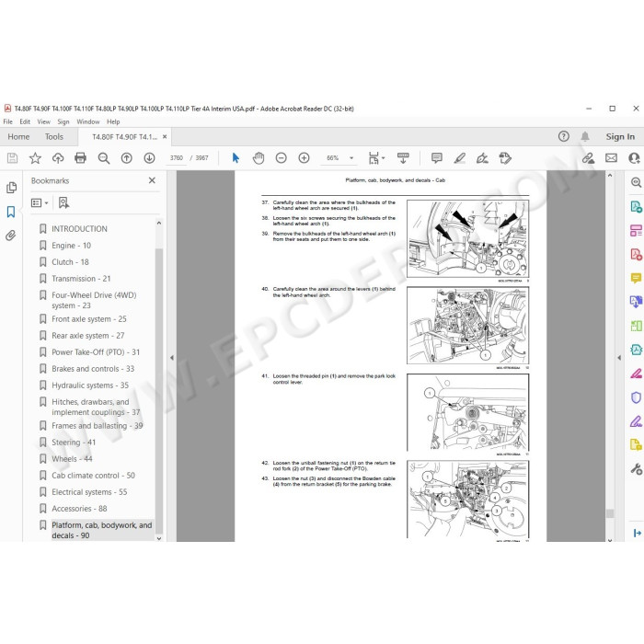Viewport: 644px width, 644px height.
Task: Share a link to file icon
Action: click(588, 158)
